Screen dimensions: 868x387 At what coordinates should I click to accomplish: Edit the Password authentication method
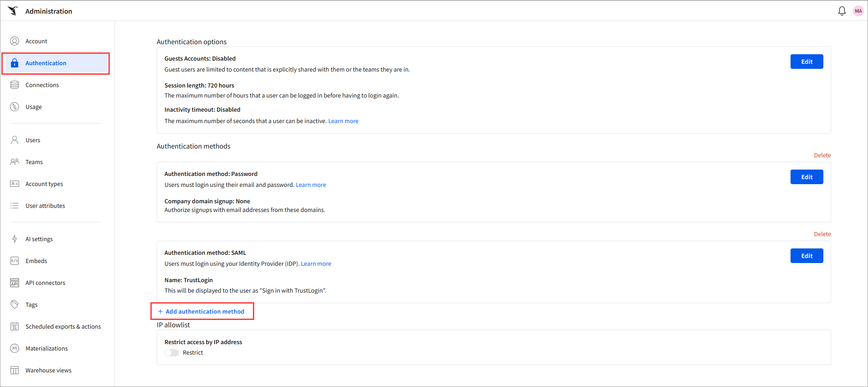[x=806, y=177]
